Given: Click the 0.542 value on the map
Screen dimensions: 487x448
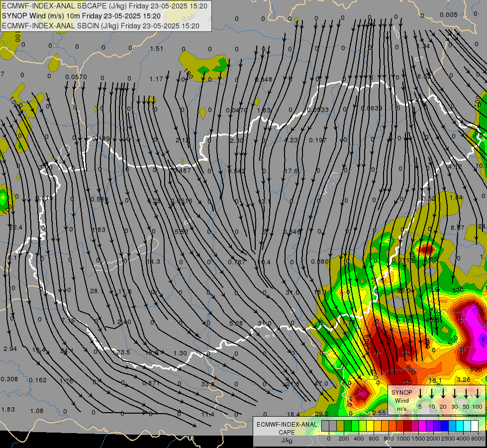Looking at the screenshot, I should tap(237, 171).
